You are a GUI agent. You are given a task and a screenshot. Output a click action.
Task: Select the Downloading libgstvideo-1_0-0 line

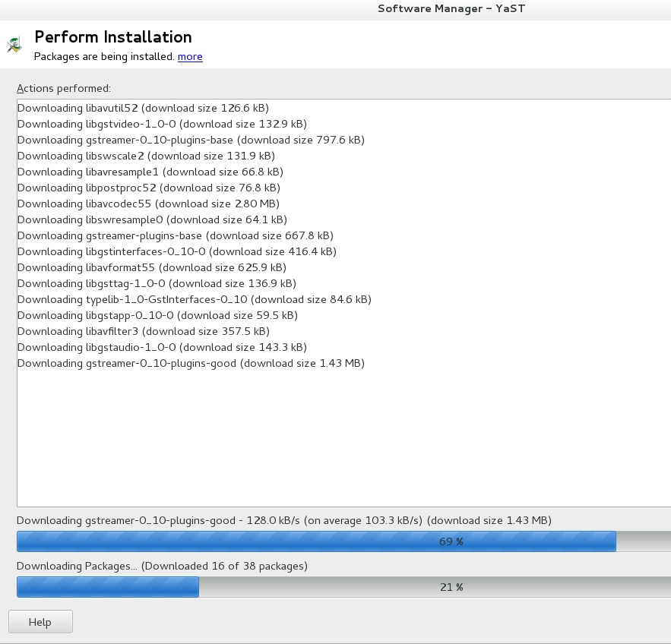pyautogui.click(x=162, y=124)
